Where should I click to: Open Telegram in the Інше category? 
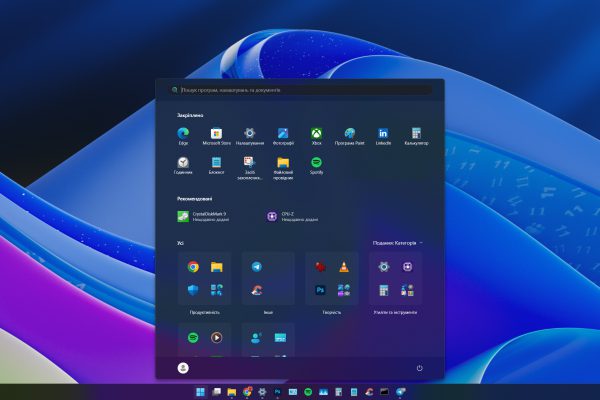coord(257,267)
